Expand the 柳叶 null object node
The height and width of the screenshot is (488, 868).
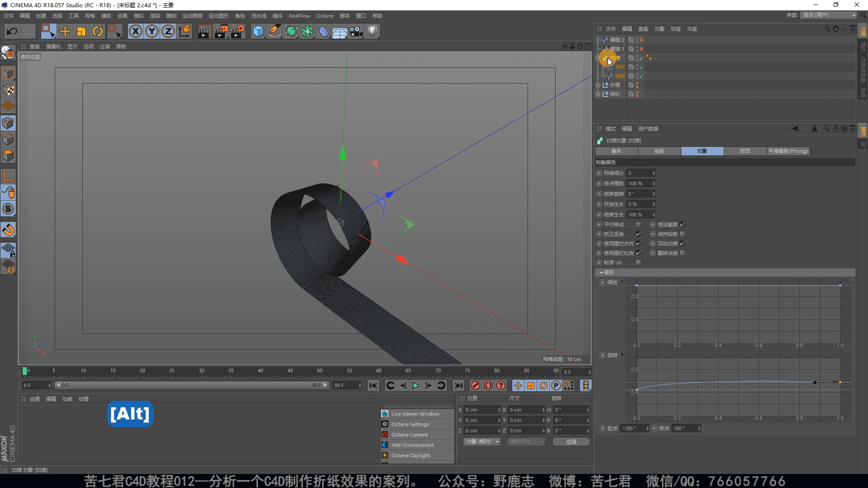(x=598, y=94)
